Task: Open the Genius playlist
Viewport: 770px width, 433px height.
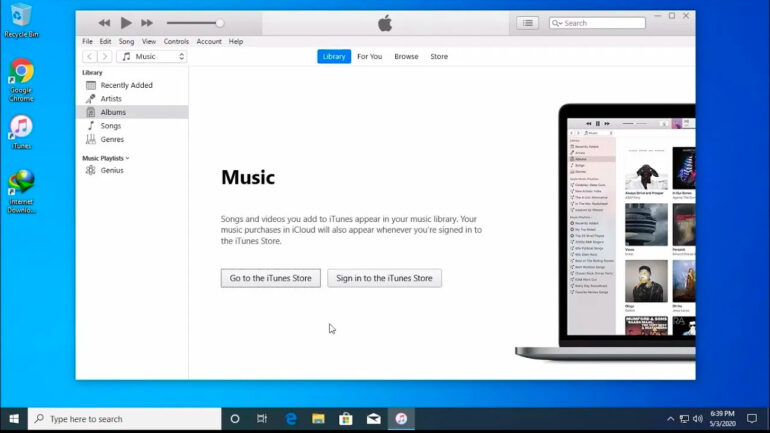Action: [111, 171]
